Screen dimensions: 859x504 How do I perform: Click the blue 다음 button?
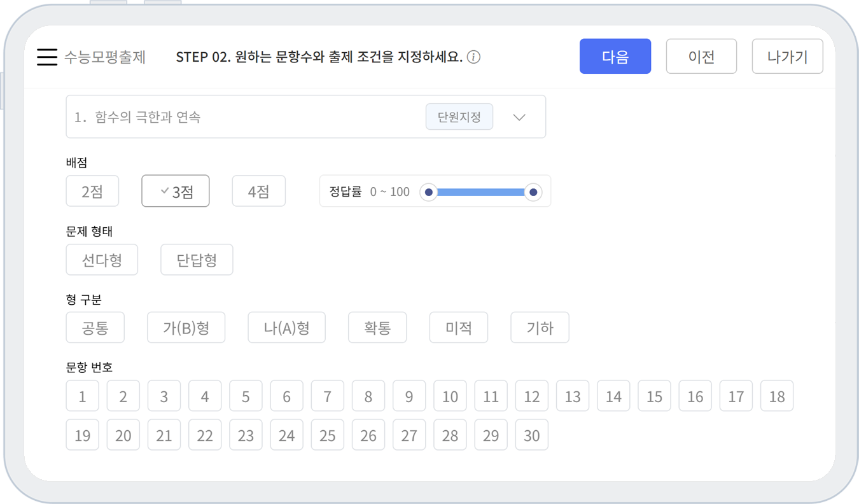[x=615, y=57]
